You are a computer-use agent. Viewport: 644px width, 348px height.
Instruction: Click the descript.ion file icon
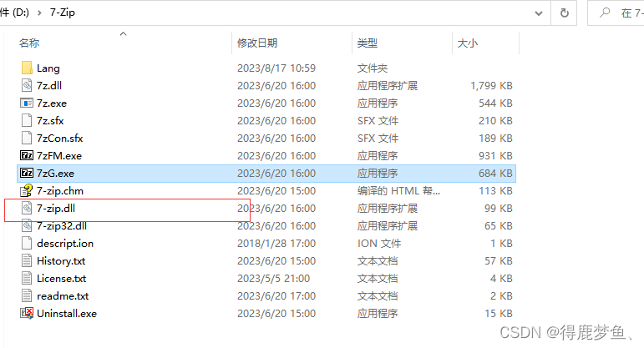(x=27, y=244)
